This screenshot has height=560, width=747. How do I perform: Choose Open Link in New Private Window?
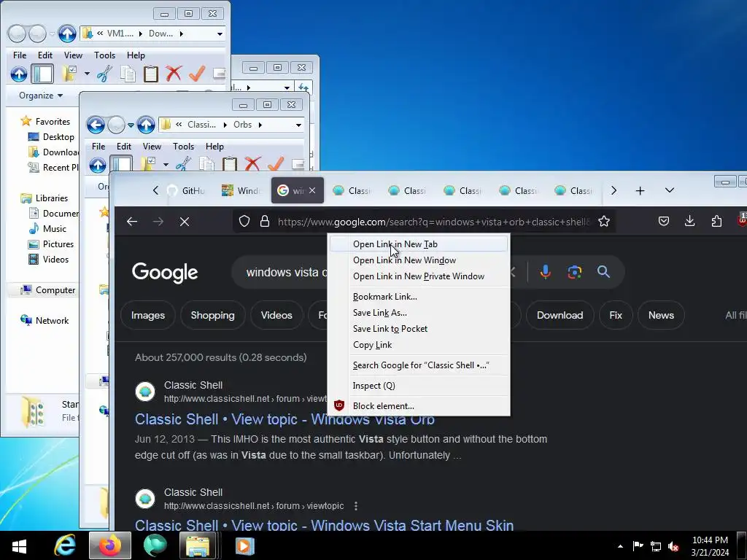tap(418, 276)
